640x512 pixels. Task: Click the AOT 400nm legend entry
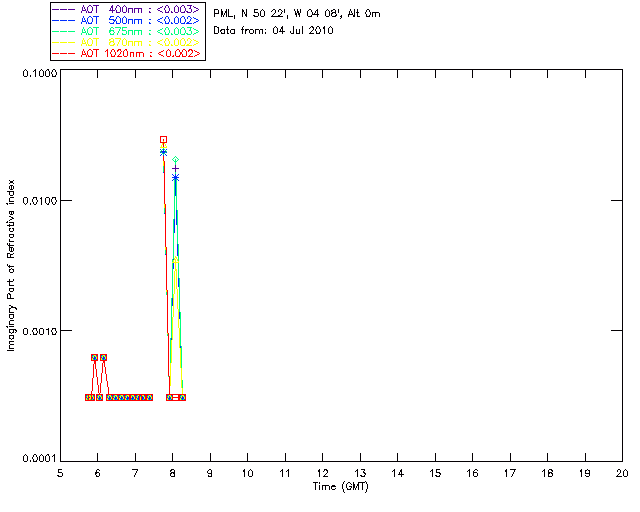pyautogui.click(x=126, y=9)
